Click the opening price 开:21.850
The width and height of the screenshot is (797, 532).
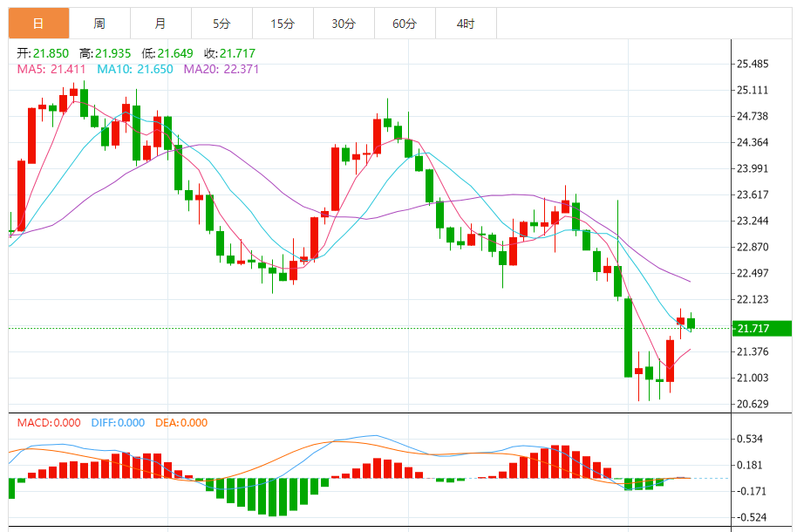click(43, 53)
